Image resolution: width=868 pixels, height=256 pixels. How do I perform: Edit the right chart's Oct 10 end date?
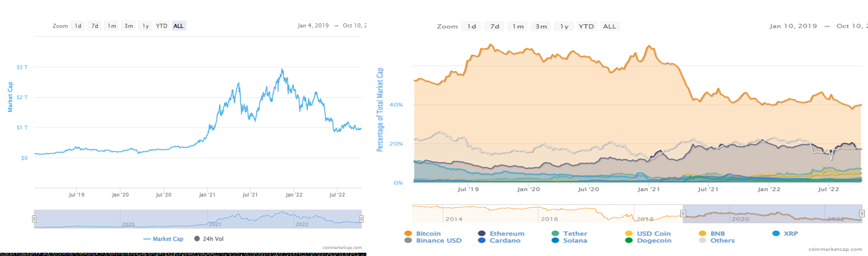point(852,26)
